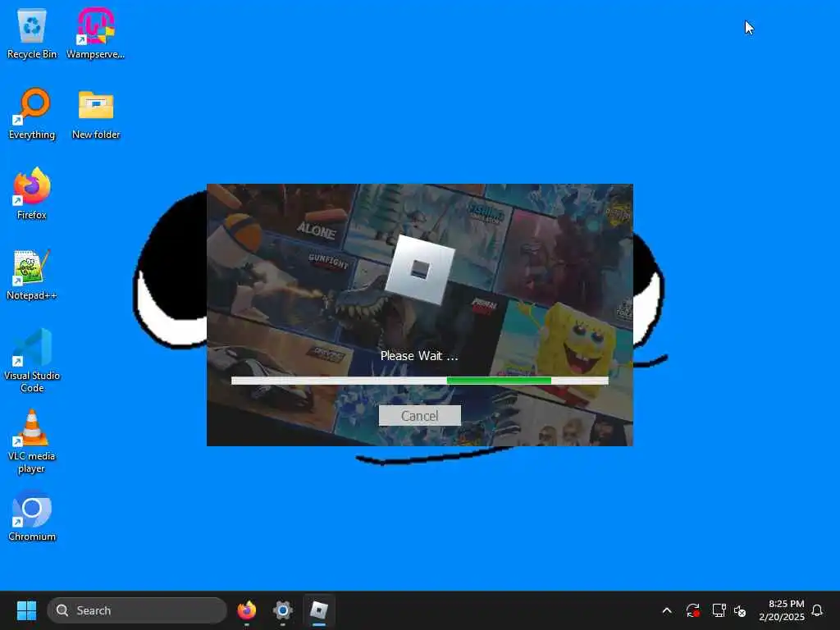
Task: Open Firefox from the taskbar
Action: coord(247,610)
